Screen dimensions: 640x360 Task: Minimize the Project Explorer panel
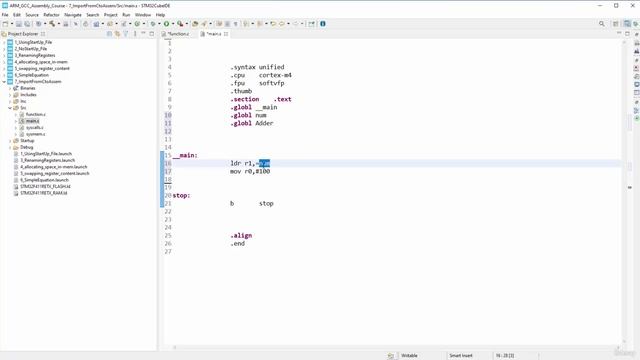[144, 34]
